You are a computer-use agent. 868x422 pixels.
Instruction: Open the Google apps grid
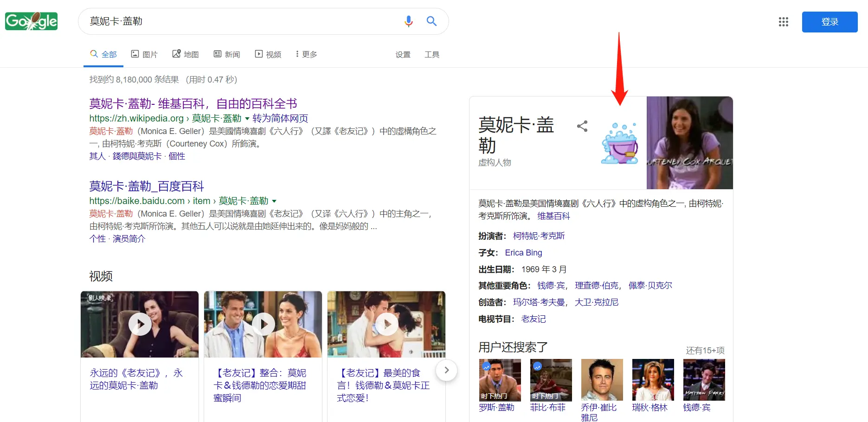[783, 22]
